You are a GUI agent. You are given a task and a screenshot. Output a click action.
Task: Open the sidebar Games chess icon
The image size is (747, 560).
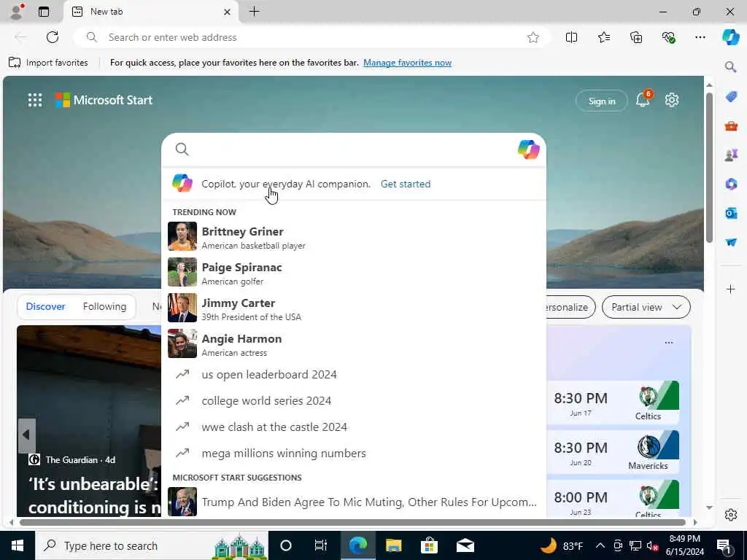[731, 155]
